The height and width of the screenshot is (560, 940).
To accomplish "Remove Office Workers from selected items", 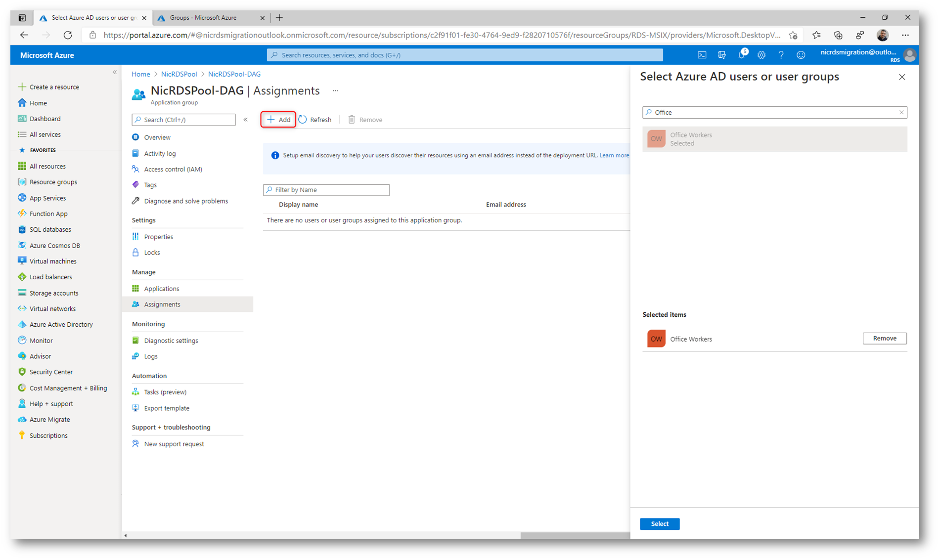I will click(885, 339).
